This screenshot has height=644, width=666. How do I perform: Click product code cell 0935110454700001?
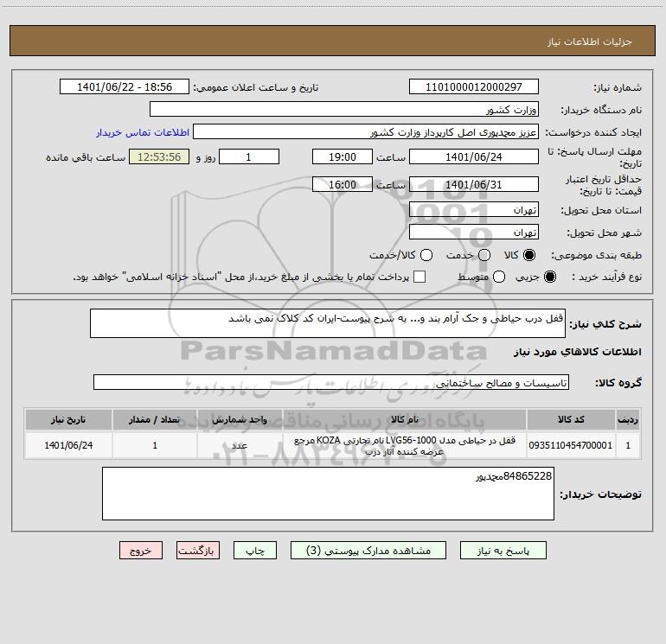pyautogui.click(x=571, y=445)
